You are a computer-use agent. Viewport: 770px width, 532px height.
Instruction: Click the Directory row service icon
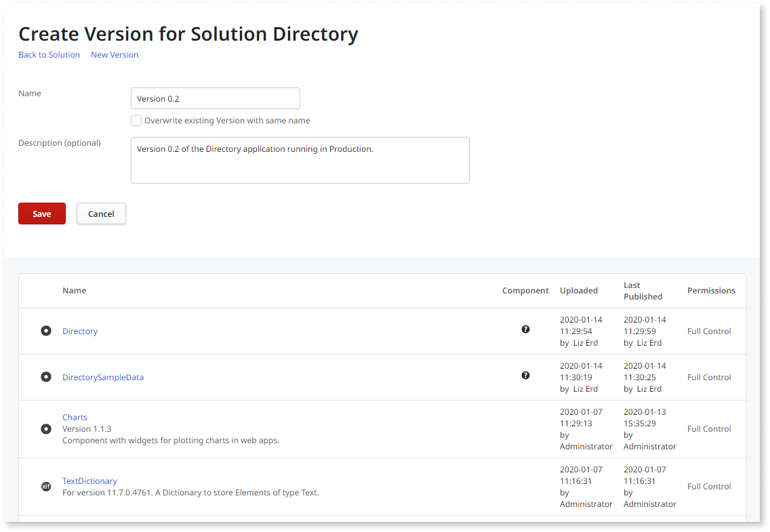pos(45,331)
